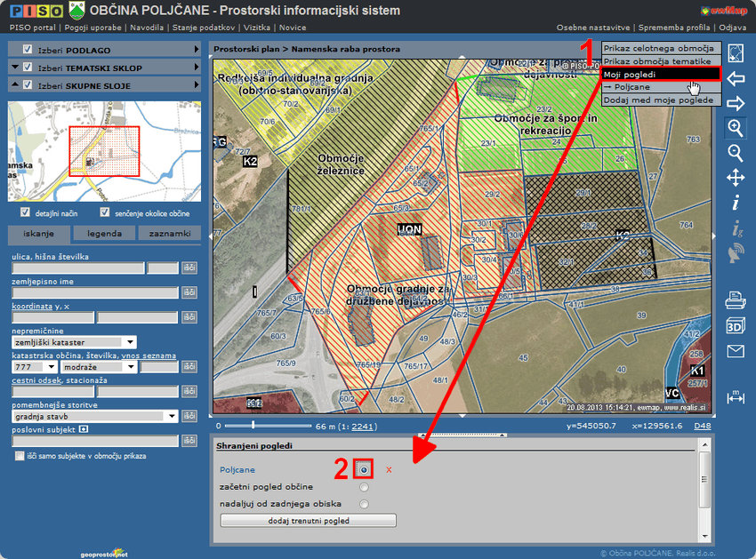Viewport: 756px width, 559px height.
Task: Toggle 'senčenje okolice občine' checkbox
Action: [x=105, y=213]
